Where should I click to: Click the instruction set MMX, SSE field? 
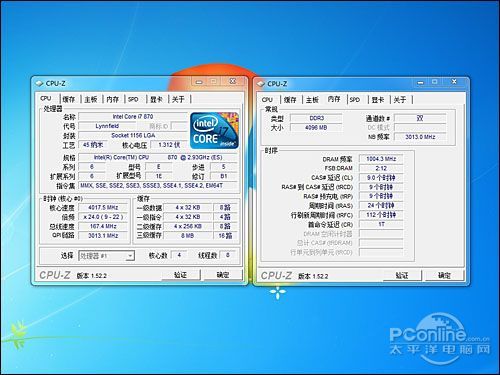click(x=158, y=185)
